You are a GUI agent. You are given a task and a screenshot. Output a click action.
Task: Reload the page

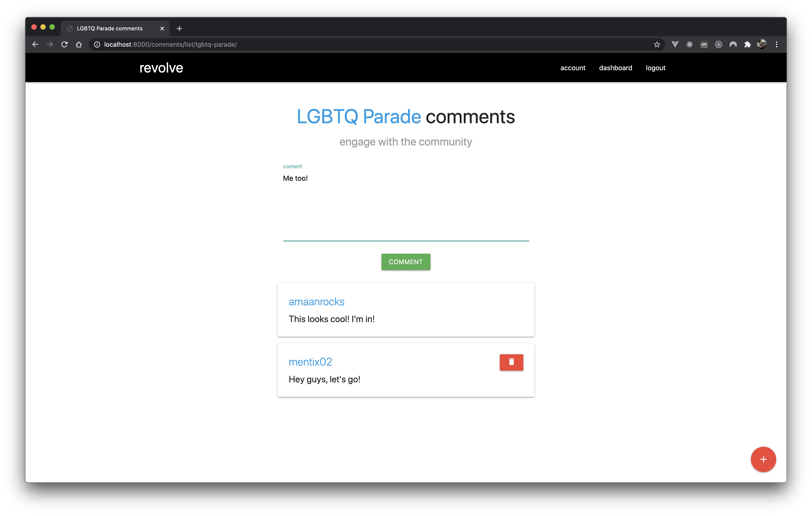(64, 44)
